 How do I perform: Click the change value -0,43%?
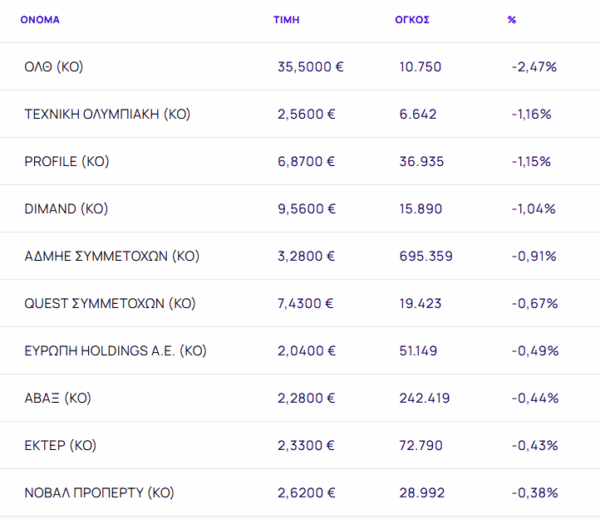535,446
